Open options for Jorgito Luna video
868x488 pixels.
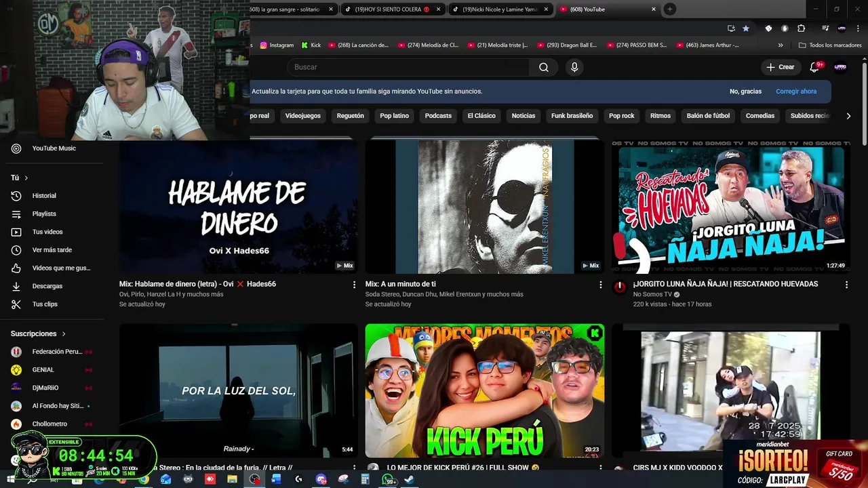846,285
